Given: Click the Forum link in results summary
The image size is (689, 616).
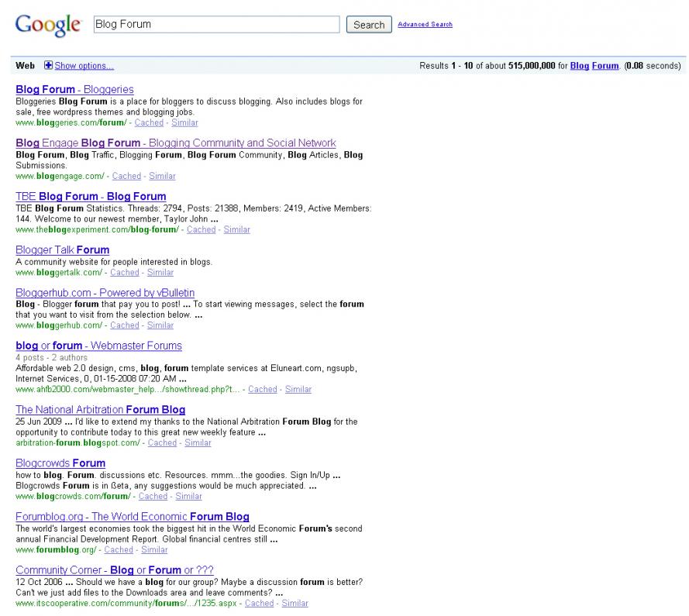Looking at the screenshot, I should 605,65.
